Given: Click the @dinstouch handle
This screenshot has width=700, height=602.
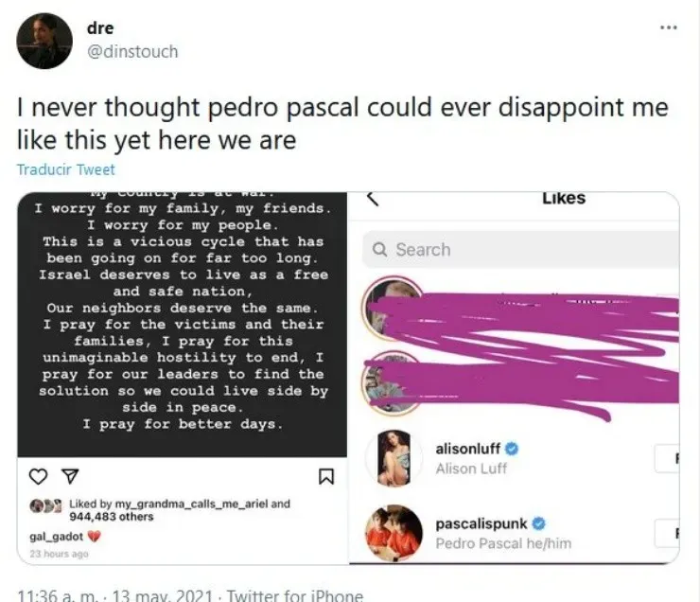Looking at the screenshot, I should pyautogui.click(x=132, y=52).
